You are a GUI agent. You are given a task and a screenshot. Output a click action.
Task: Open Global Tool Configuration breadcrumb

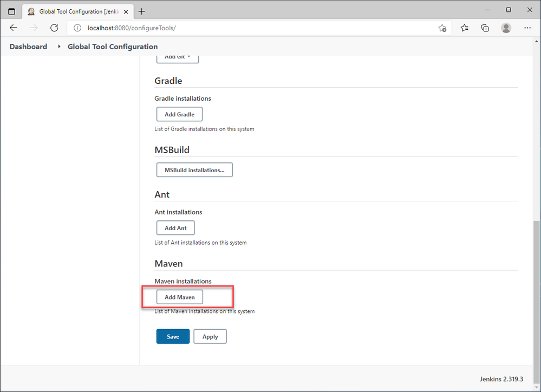tap(113, 47)
